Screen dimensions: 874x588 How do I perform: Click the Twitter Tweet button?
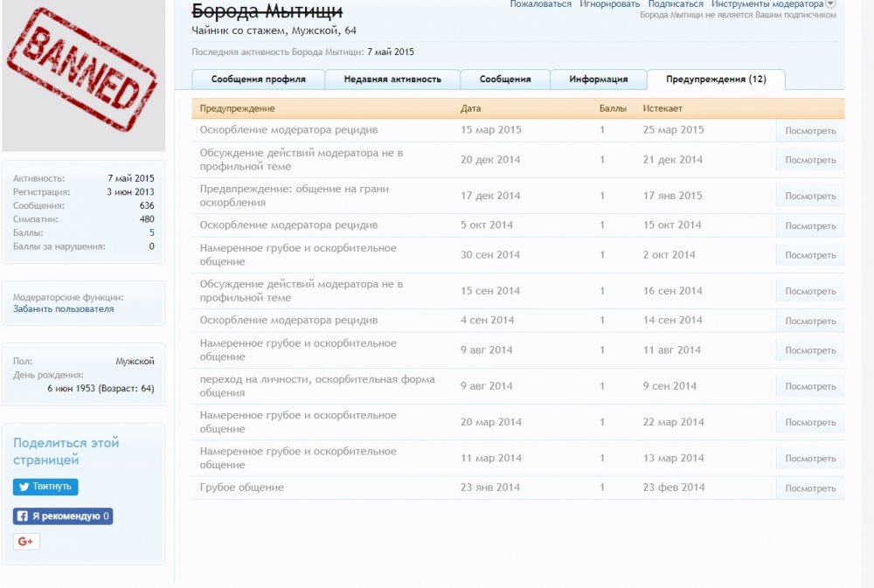(45, 488)
